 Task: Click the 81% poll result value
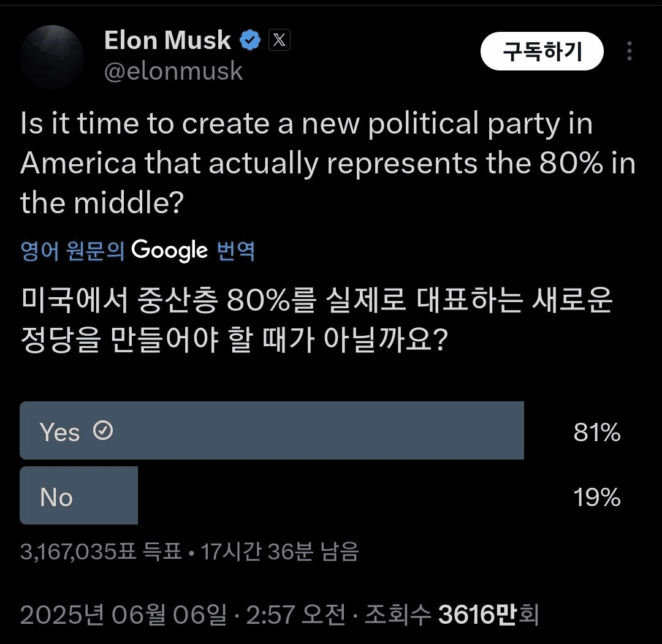(x=596, y=432)
